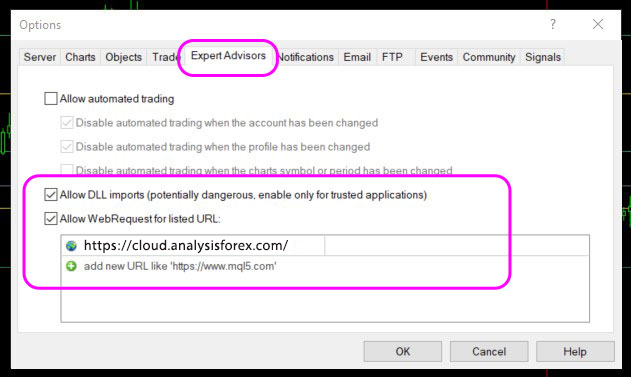Click the question mark help icon in title bar
631x377 pixels.
553,24
